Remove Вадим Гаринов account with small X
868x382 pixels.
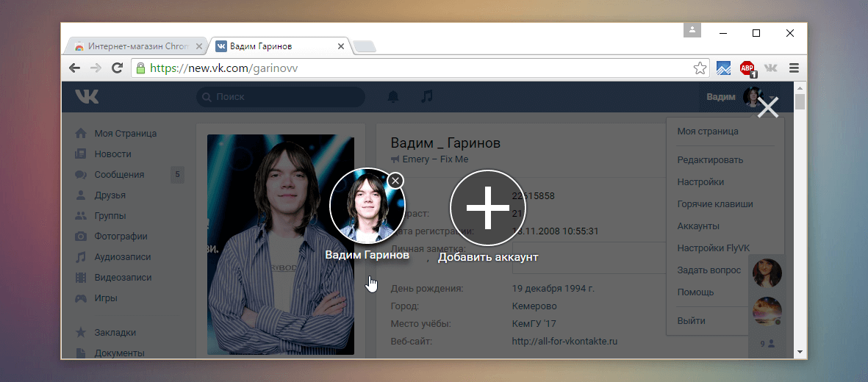(395, 180)
